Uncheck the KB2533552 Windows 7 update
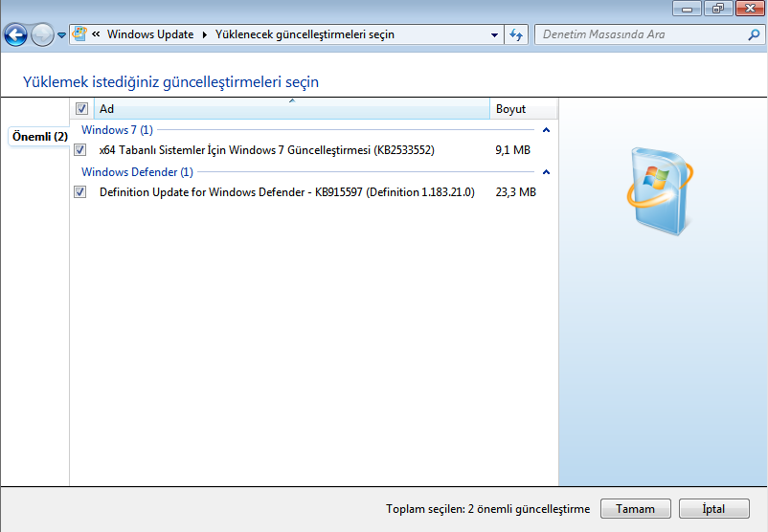Viewport: 768px width, 532px height. (x=80, y=150)
